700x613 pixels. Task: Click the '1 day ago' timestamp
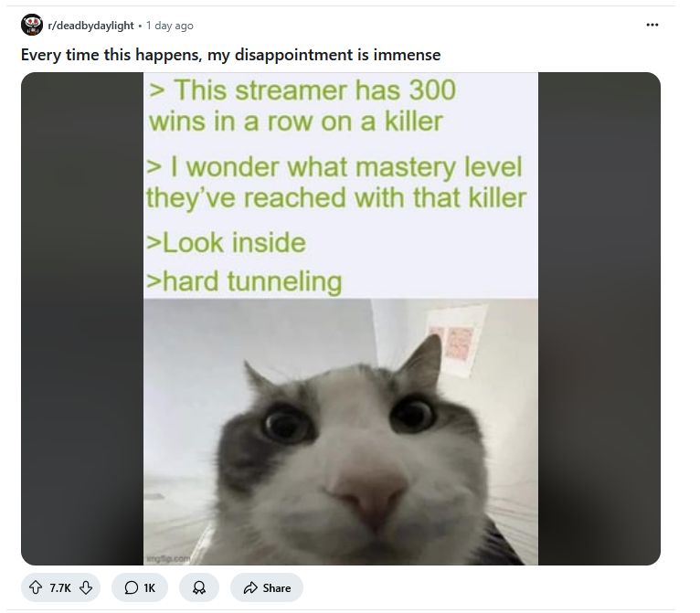click(x=170, y=26)
